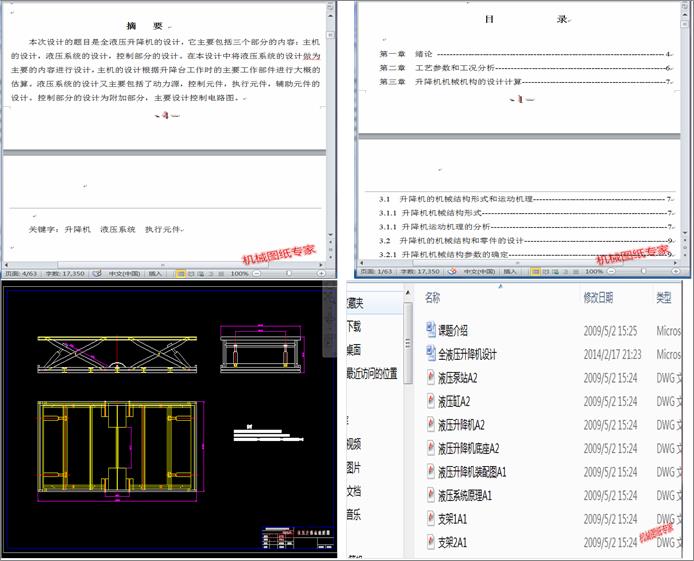Click 第一章 绪论 entry in table of contents
The width and height of the screenshot is (694, 561).
[525, 54]
